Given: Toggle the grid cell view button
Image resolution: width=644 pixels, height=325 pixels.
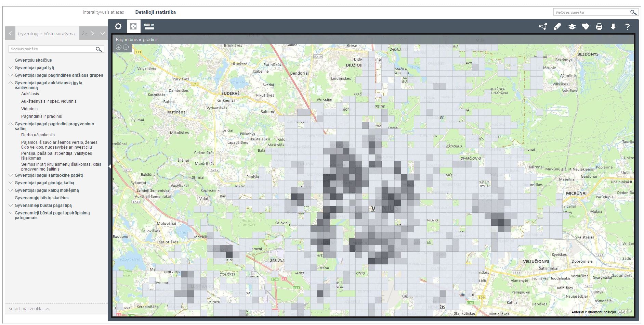Looking at the screenshot, I should (133, 26).
